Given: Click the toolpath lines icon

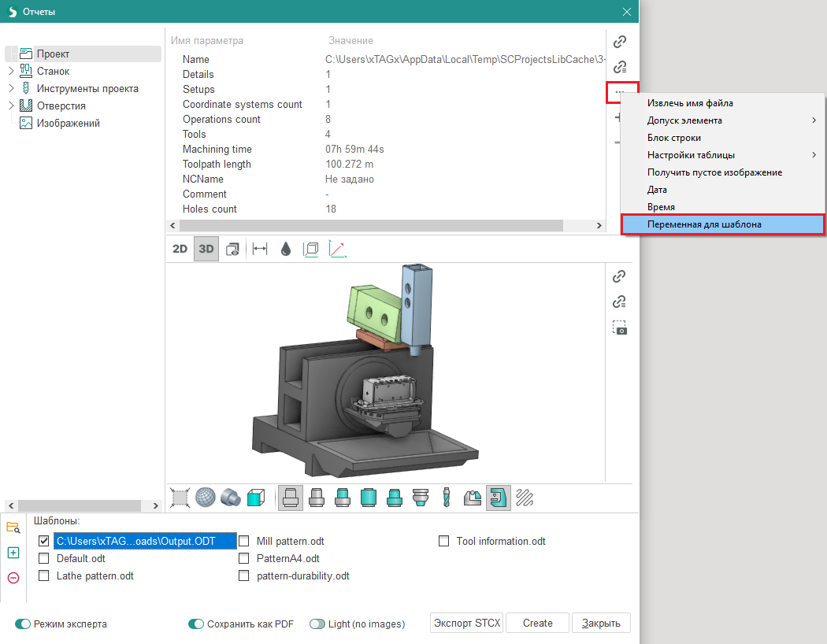Looking at the screenshot, I should click(525, 498).
